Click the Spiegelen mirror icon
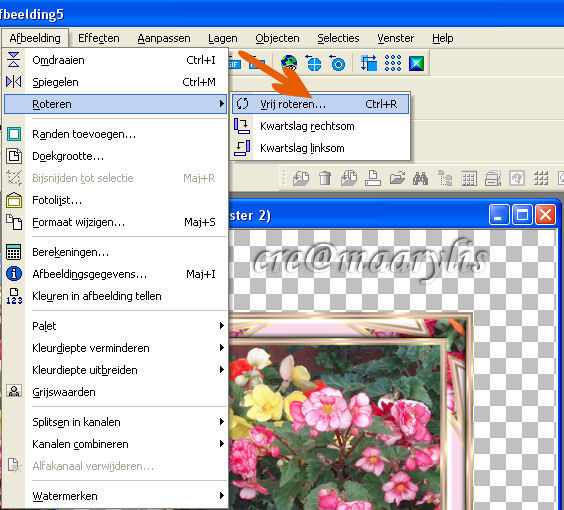 coord(14,82)
